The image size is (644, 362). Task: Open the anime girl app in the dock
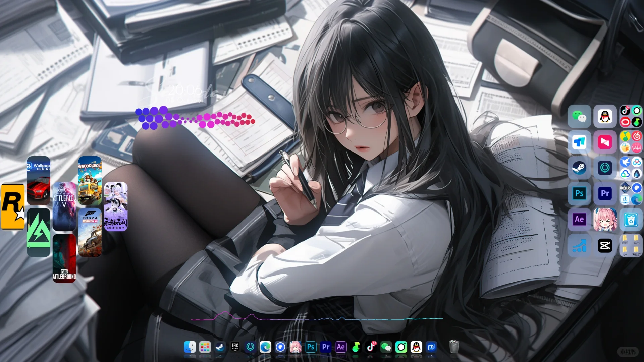tap(296, 347)
